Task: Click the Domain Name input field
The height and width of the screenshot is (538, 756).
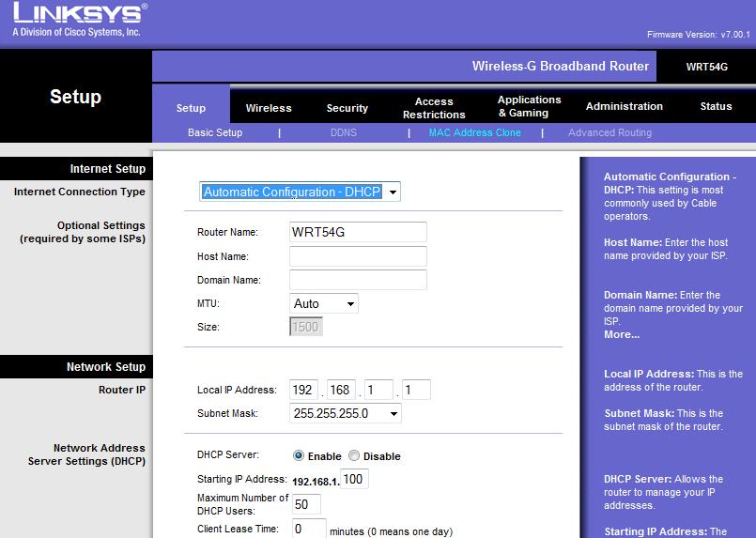Action: coord(358,280)
